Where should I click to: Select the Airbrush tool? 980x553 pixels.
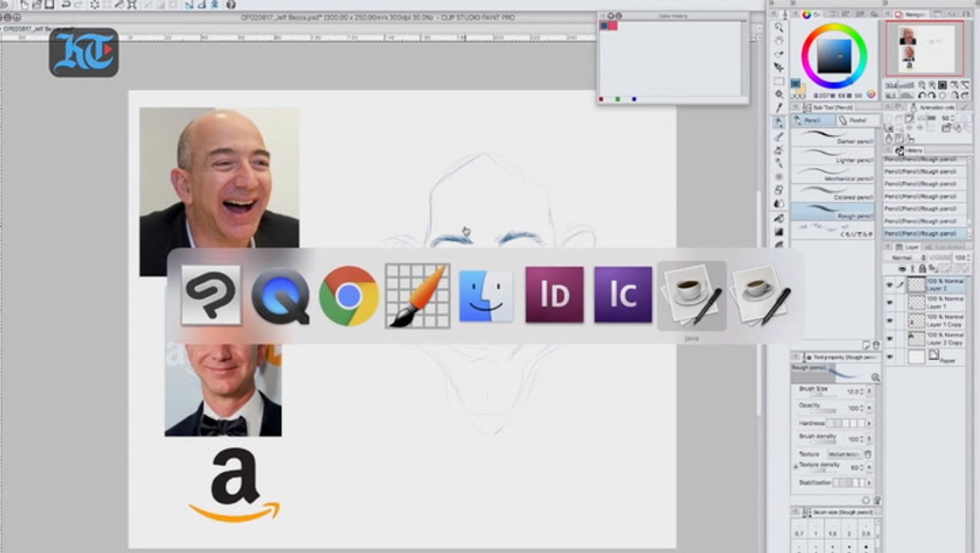coord(779,150)
